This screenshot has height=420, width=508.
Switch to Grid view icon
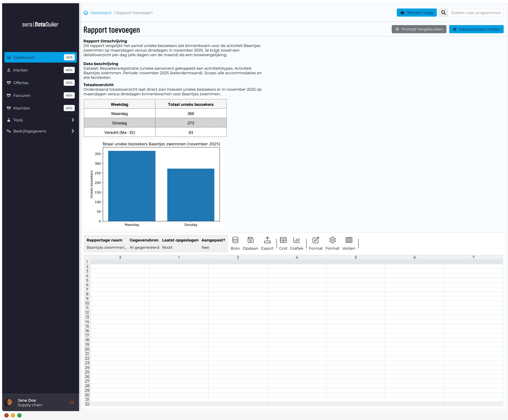283,240
